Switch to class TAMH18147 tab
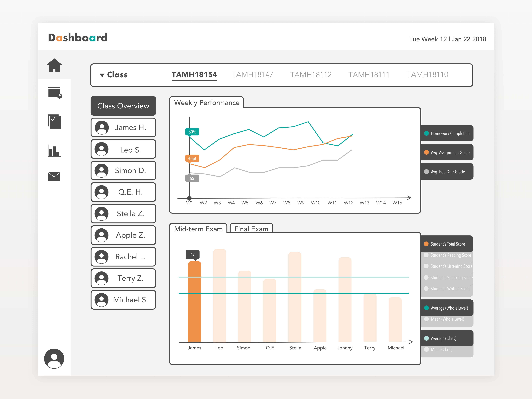 point(252,75)
